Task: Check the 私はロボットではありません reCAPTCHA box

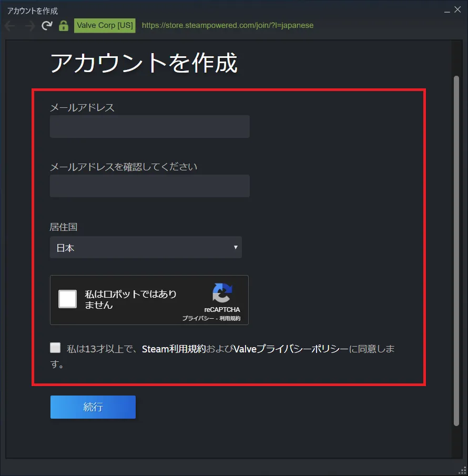Action: tap(67, 299)
